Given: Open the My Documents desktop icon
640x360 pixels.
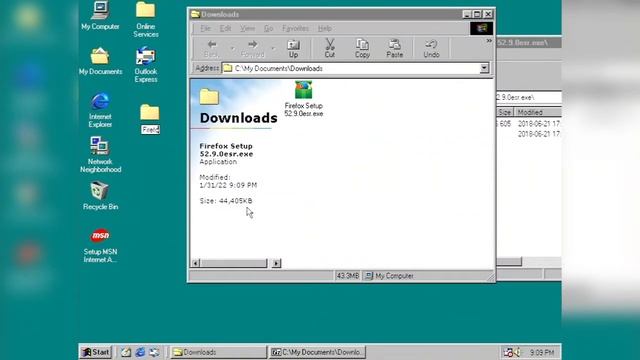Looking at the screenshot, I should click(x=100, y=61).
